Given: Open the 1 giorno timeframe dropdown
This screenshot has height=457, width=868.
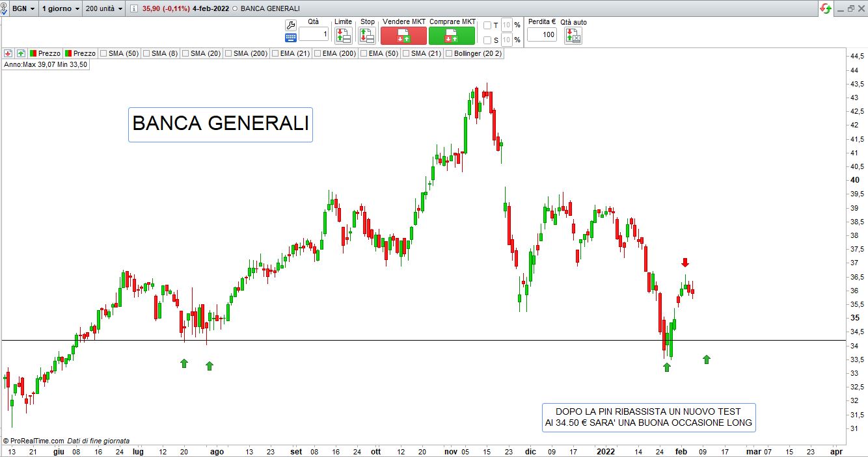Looking at the screenshot, I should point(61,8).
